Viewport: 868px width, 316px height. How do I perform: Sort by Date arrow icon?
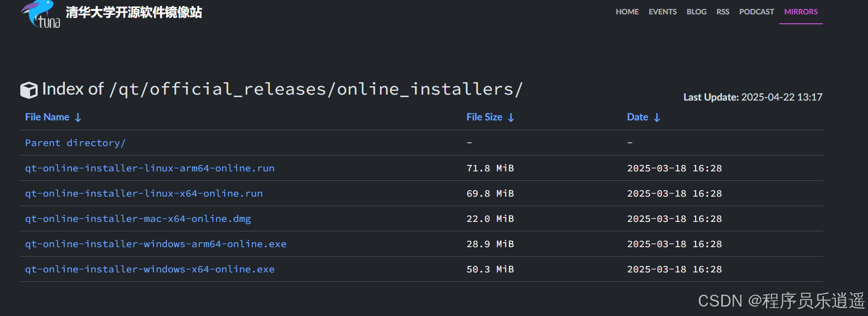pyautogui.click(x=657, y=117)
